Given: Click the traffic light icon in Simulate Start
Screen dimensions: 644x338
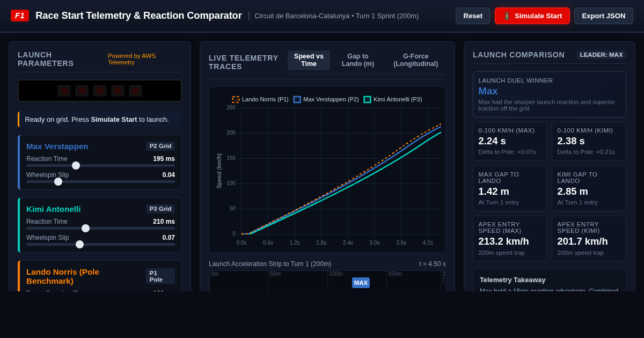Looking at the screenshot, I should 507,16.
